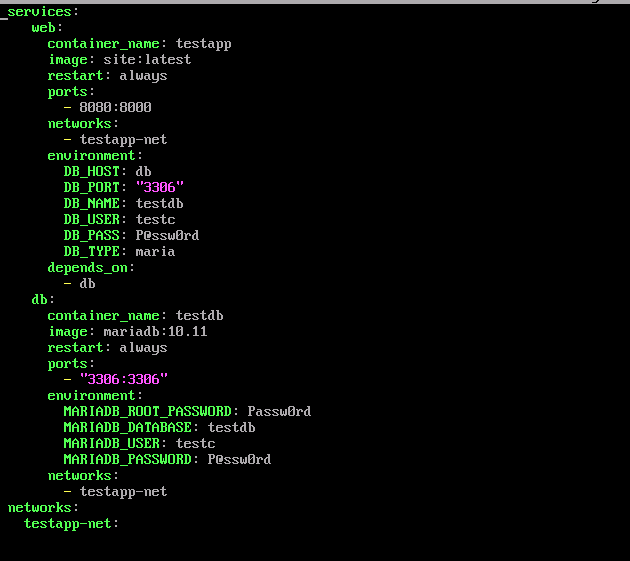Place cursor on DB_USER key

coord(95,219)
